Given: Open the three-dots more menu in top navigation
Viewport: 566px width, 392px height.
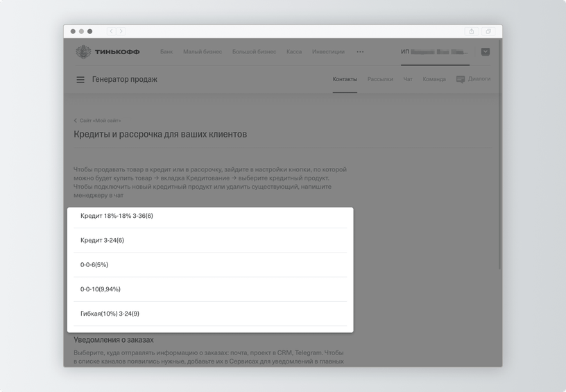Looking at the screenshot, I should tap(360, 51).
